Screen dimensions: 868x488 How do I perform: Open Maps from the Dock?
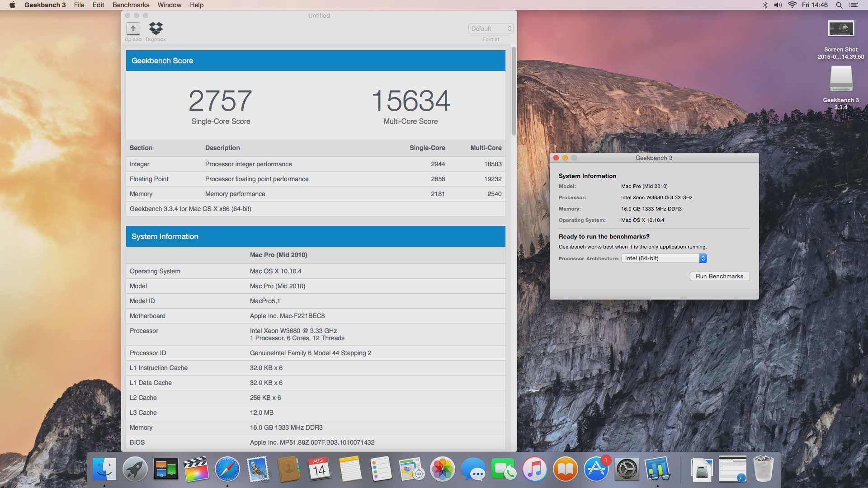pyautogui.click(x=411, y=469)
